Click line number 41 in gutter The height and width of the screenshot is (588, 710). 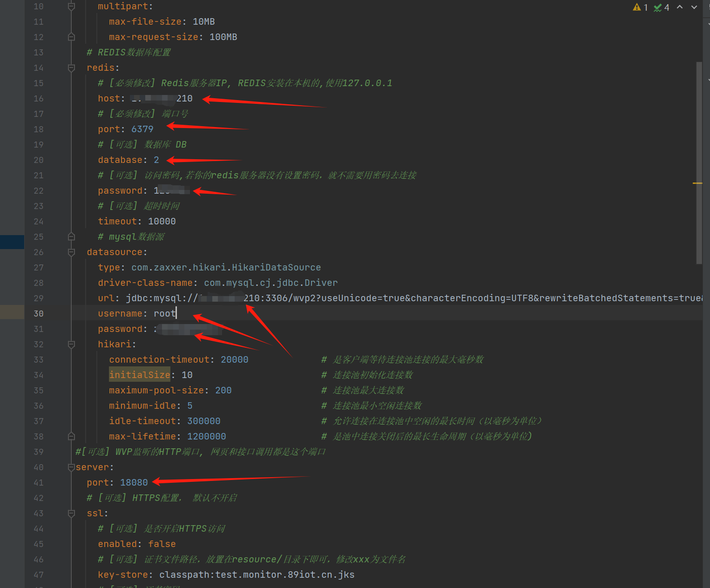[x=39, y=483]
